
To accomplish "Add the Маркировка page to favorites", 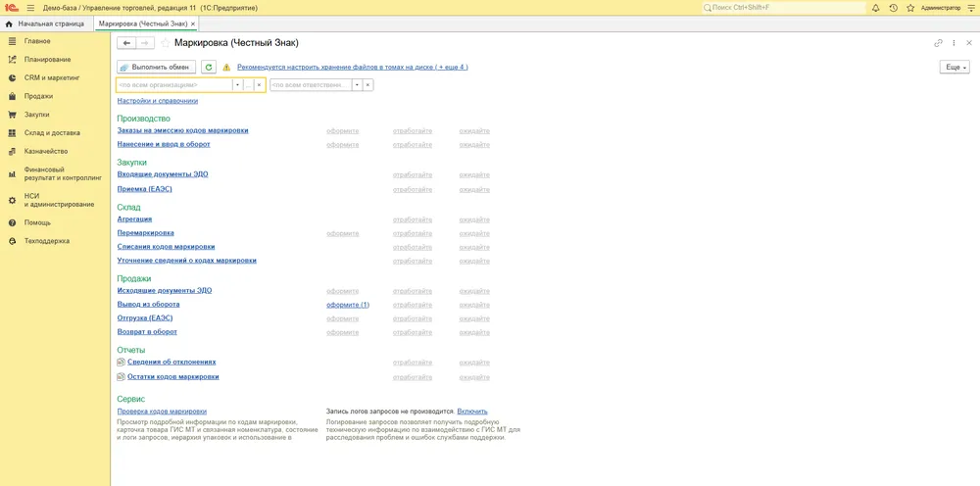I will [x=165, y=43].
